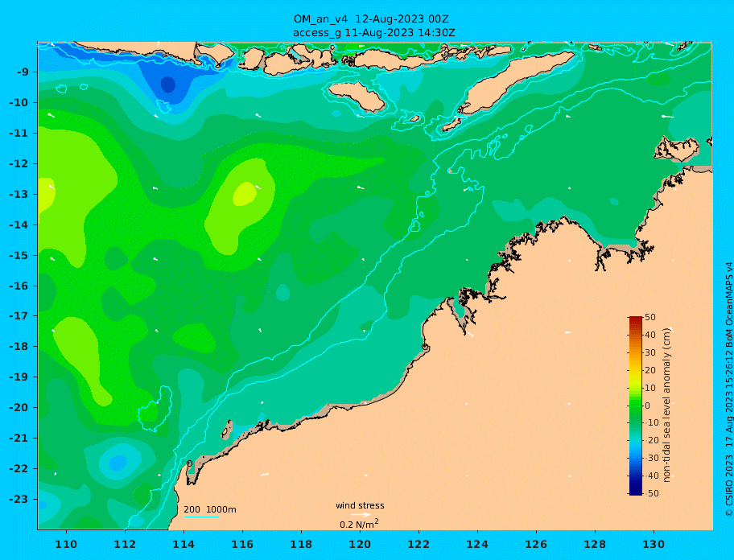Viewport: 734px width, 560px height.
Task: Click the latitude label -9
Action: 23,72
